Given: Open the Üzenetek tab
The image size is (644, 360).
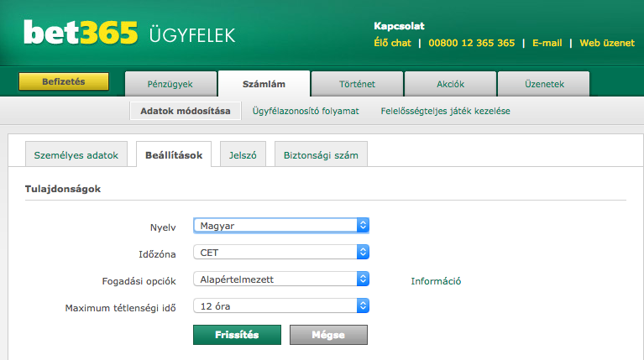Looking at the screenshot, I should click(x=543, y=84).
